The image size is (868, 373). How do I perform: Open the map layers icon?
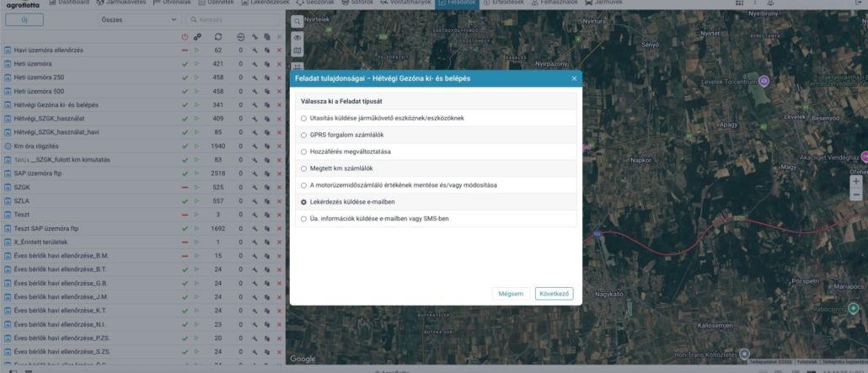(x=297, y=51)
